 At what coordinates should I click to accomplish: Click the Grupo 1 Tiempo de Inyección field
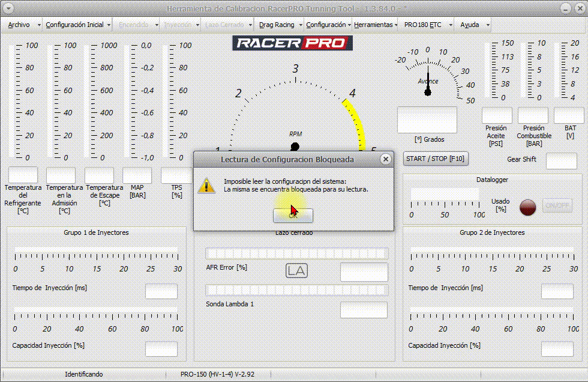click(161, 291)
